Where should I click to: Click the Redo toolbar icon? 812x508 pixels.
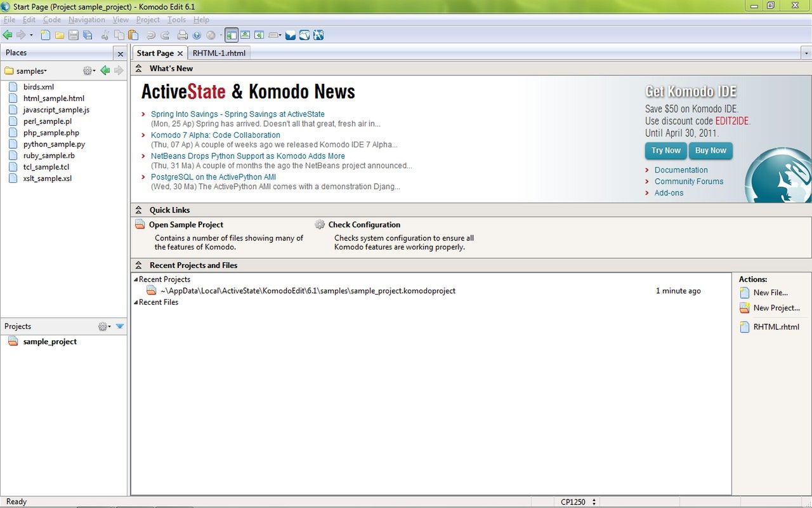165,35
